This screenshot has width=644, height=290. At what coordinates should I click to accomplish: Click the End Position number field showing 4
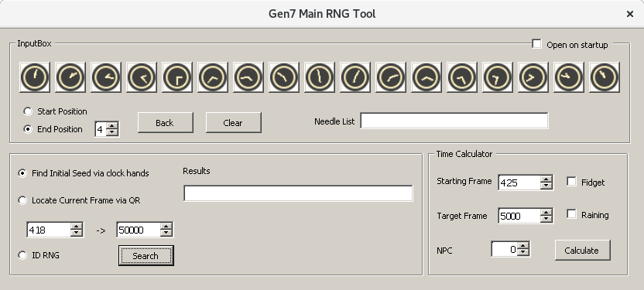(101, 129)
